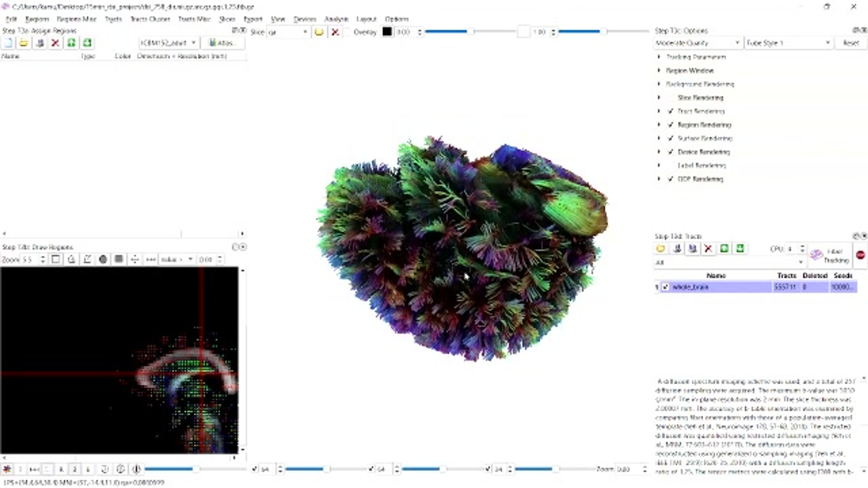The image size is (868, 488).
Task: Uncheck the Tract Rendering checkbox
Action: 670,111
